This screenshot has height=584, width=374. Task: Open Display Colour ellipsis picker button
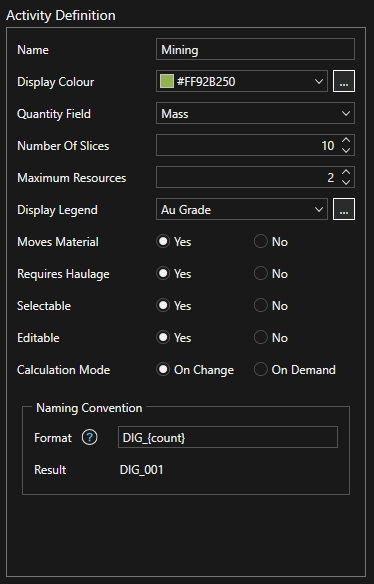(x=344, y=81)
